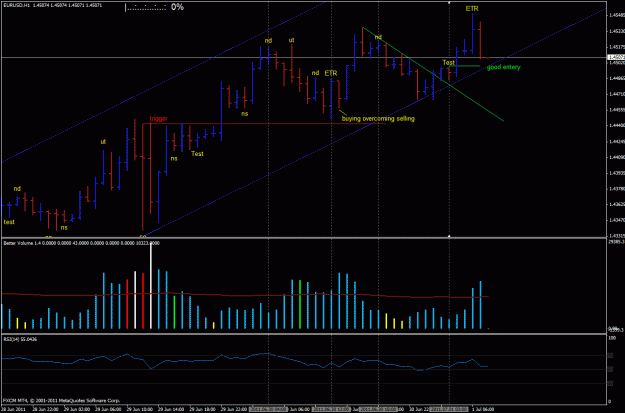
Task: Select the lowercase 'test' label at the far-left edge
Action: 9,222
